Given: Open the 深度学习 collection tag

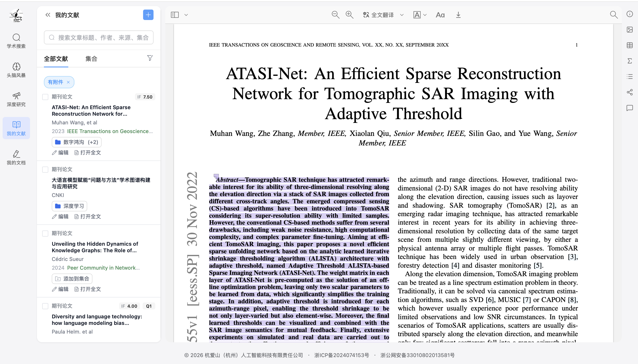Looking at the screenshot, I should [70, 206].
